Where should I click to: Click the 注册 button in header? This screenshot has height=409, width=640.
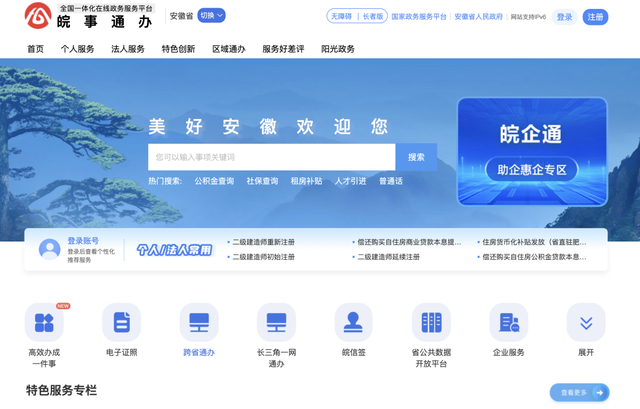pyautogui.click(x=595, y=17)
